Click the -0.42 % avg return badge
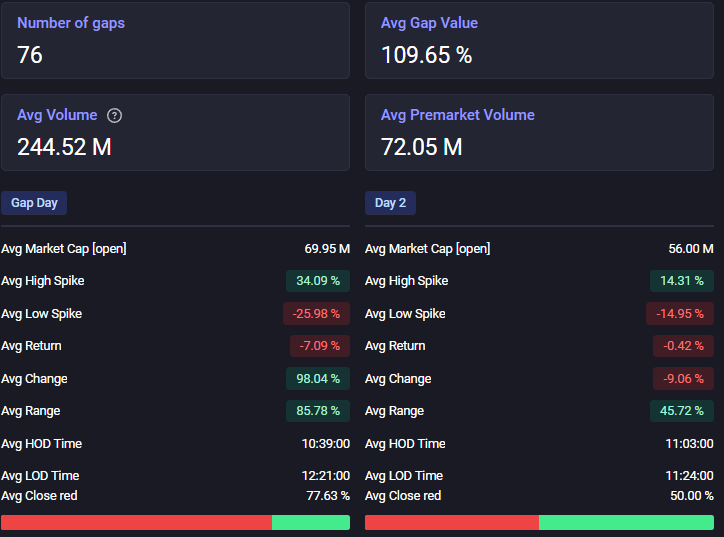724x537 pixels. point(683,346)
